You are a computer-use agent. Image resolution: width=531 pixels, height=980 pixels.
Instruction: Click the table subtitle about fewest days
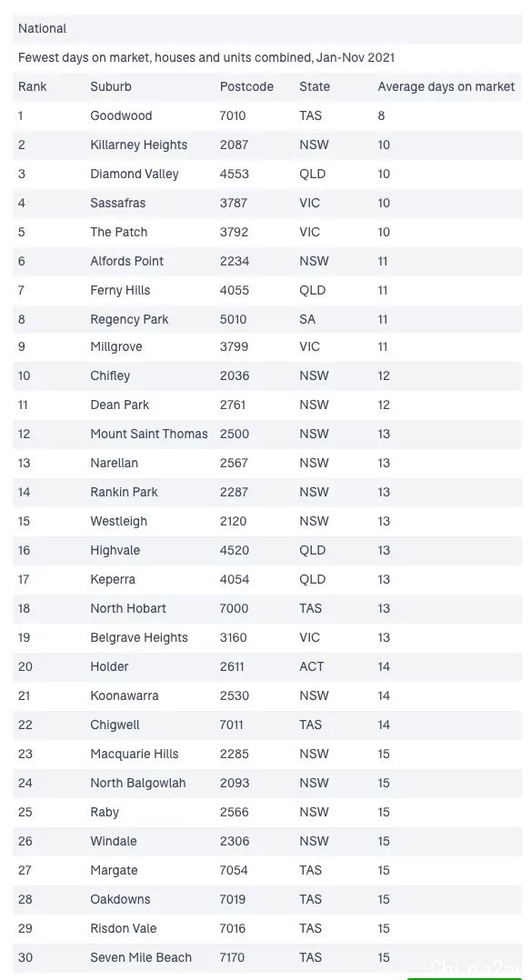point(206,57)
